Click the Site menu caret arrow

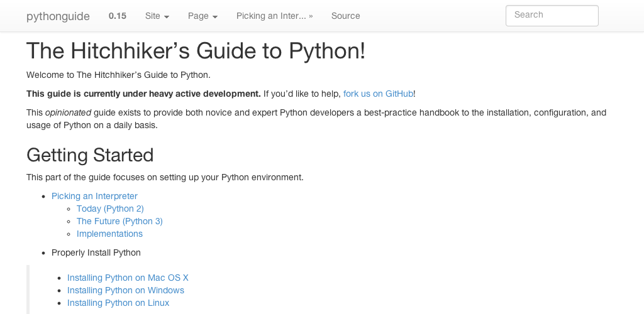point(167,17)
